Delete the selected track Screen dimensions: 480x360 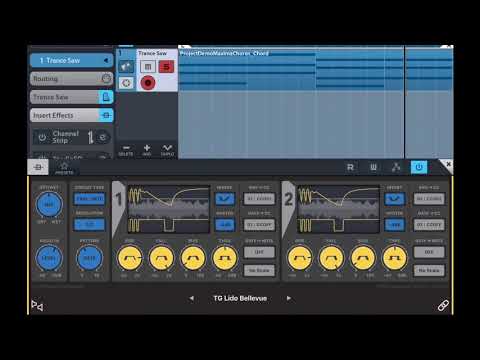pyautogui.click(x=126, y=150)
